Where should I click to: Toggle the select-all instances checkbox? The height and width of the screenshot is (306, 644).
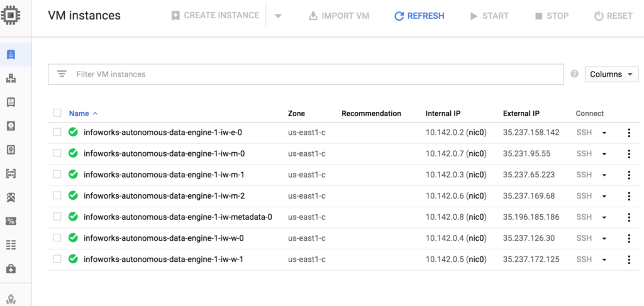[57, 113]
